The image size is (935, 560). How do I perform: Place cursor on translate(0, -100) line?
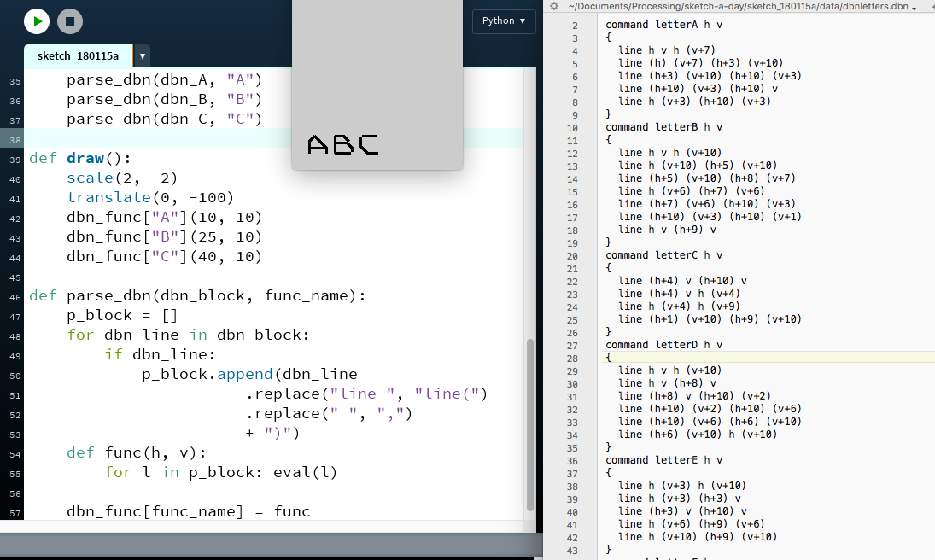(x=149, y=197)
